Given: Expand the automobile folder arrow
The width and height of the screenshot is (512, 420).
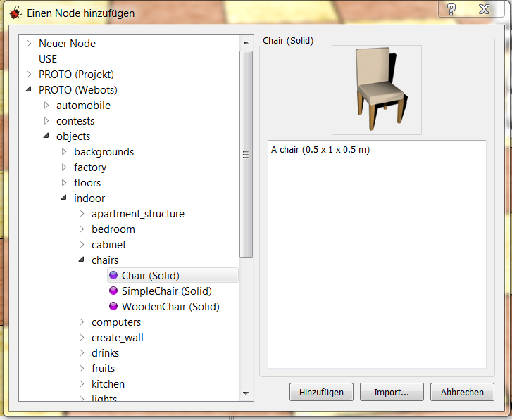Looking at the screenshot, I should tap(46, 106).
